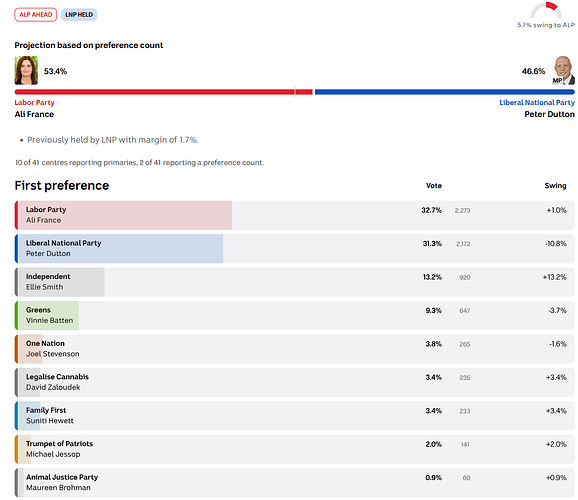Click Peter Dutton's candidate photo
The height and width of the screenshot is (500, 578).
click(x=563, y=70)
